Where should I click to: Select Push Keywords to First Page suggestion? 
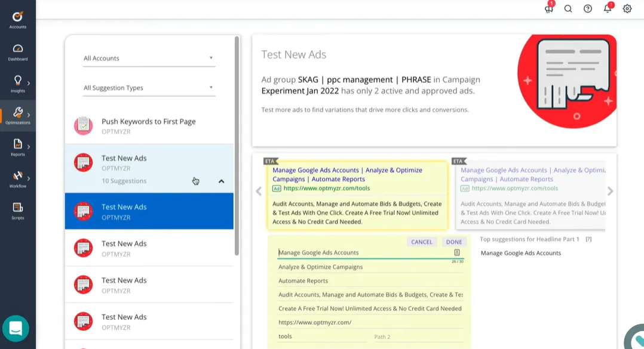pyautogui.click(x=149, y=126)
